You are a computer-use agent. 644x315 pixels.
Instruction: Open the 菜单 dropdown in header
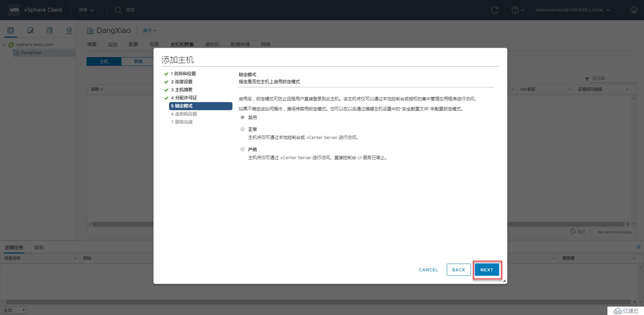pyautogui.click(x=87, y=10)
